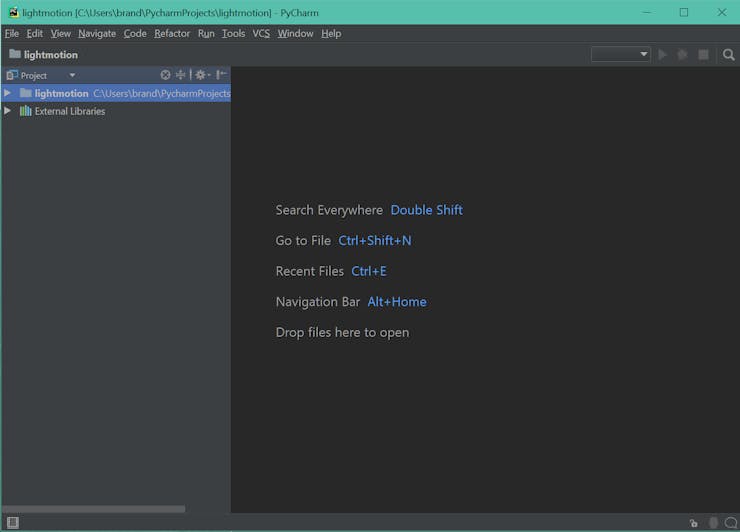Close the PyCharm window
The height and width of the screenshot is (532, 740).
pos(722,12)
